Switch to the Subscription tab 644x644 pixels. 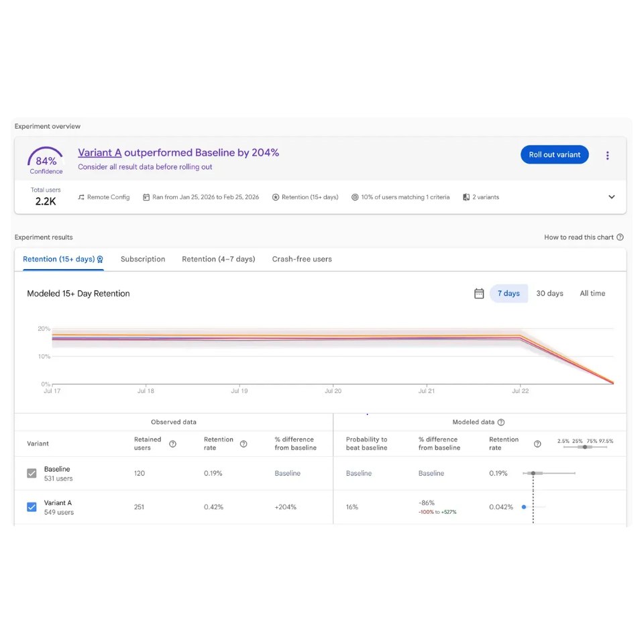pyautogui.click(x=143, y=259)
